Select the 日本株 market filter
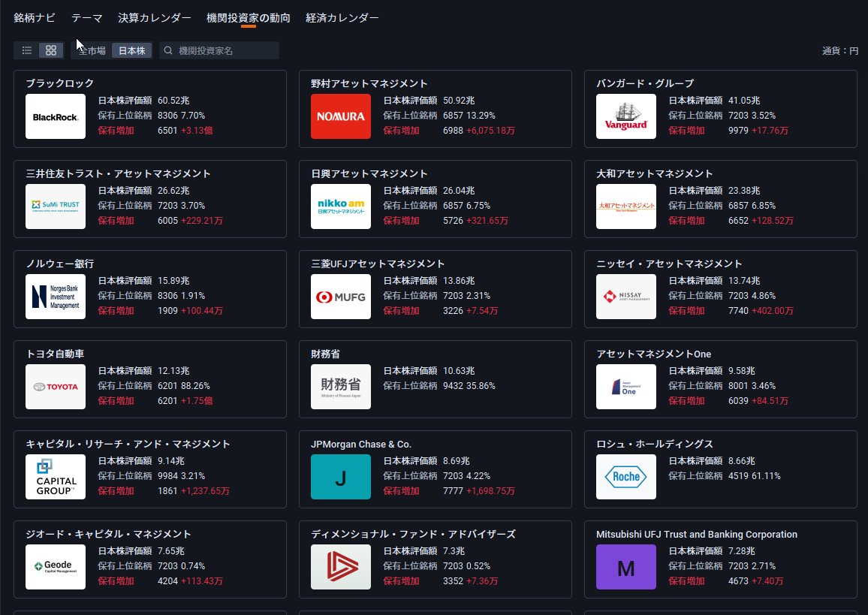The width and height of the screenshot is (868, 615). 131,50
